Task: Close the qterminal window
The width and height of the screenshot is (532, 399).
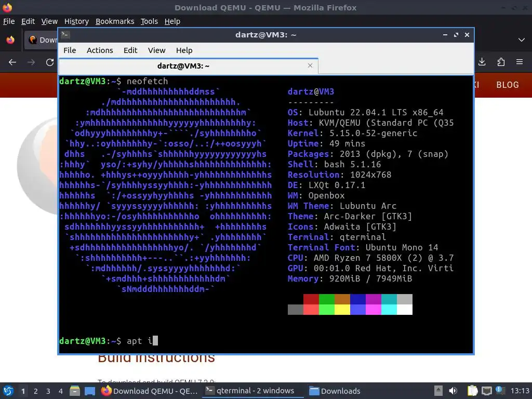Action: click(467, 35)
